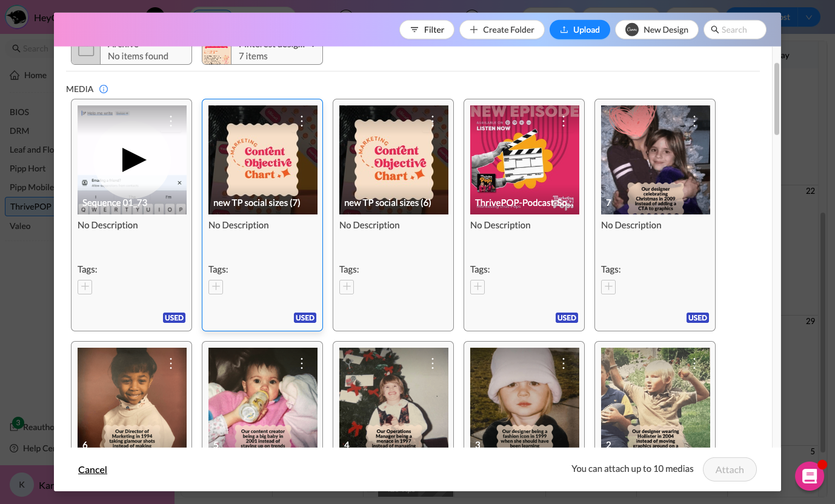The width and height of the screenshot is (835, 504).
Task: Select DRM in the sidebar
Action: [x=19, y=131]
